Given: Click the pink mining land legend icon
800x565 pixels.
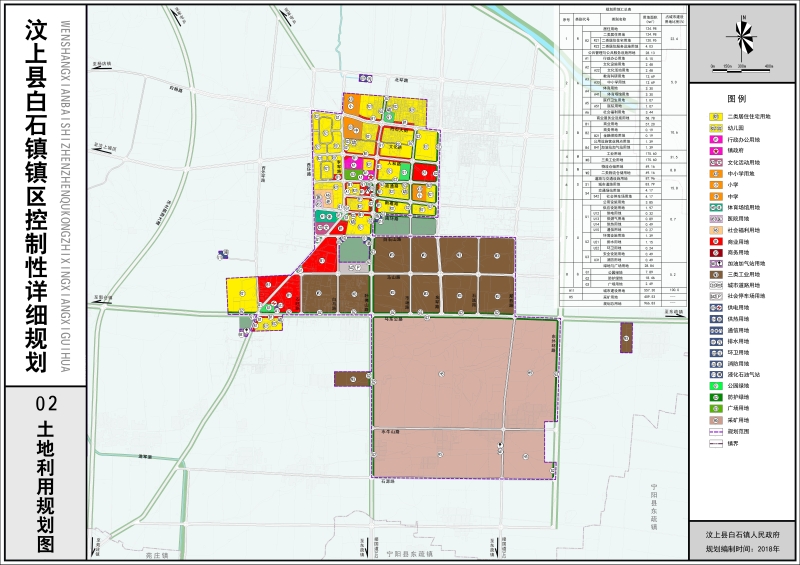Looking at the screenshot, I should (x=715, y=420).
